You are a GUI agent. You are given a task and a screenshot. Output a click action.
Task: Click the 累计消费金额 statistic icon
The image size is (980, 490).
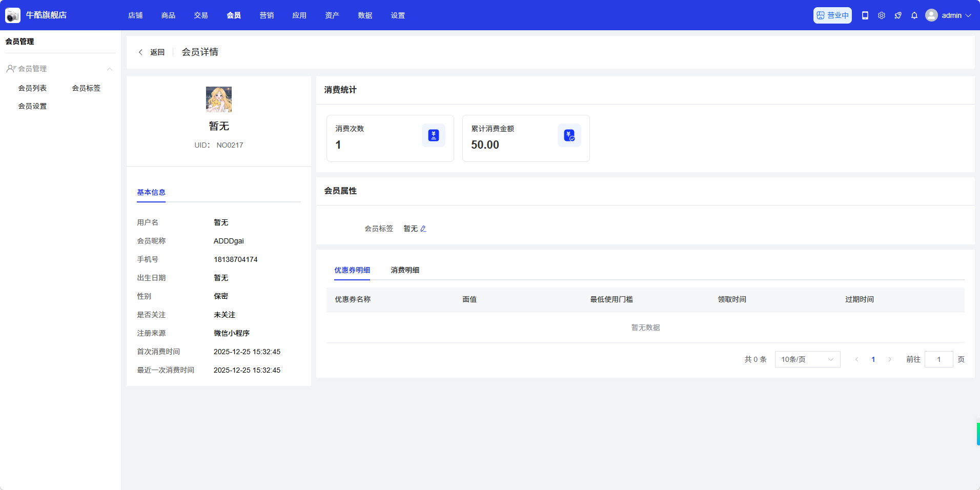pyautogui.click(x=569, y=135)
